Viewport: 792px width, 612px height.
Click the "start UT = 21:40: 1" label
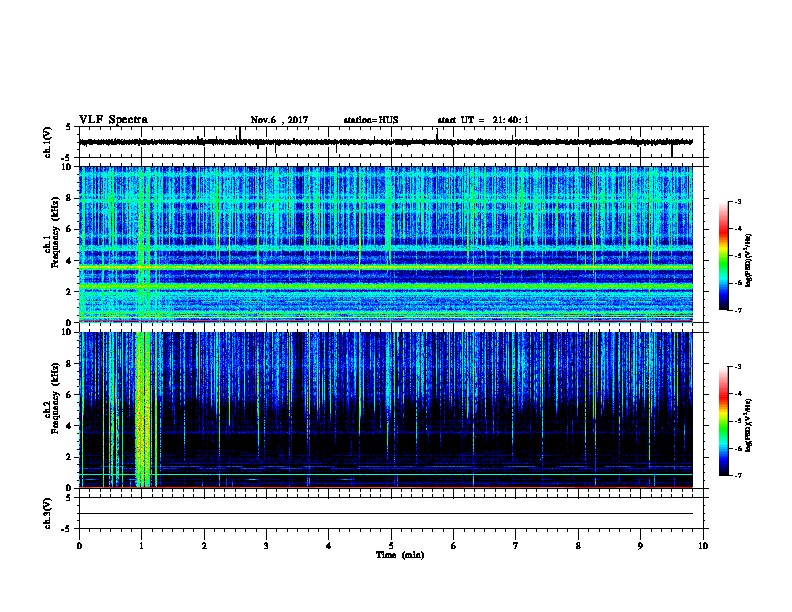483,120
